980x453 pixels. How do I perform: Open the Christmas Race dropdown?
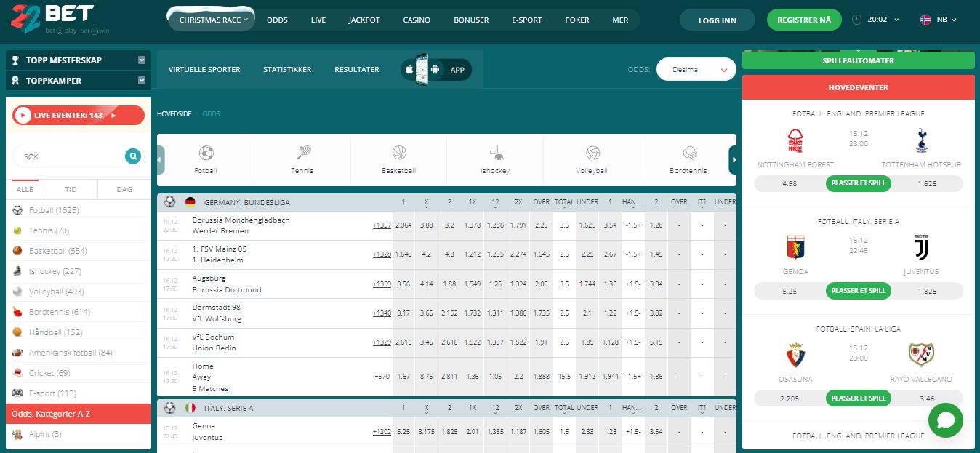tap(212, 20)
